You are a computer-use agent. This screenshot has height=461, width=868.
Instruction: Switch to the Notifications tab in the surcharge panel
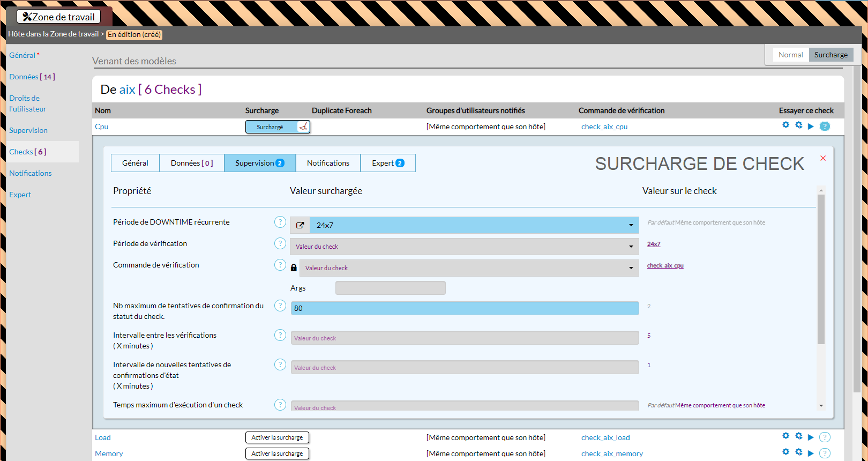tap(328, 163)
